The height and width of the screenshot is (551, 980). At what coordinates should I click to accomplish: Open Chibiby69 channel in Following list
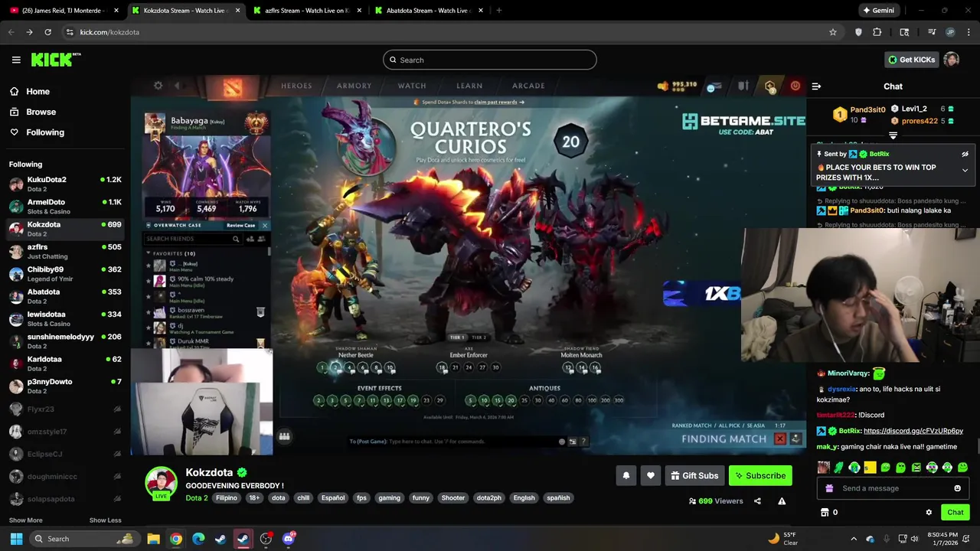pos(65,274)
